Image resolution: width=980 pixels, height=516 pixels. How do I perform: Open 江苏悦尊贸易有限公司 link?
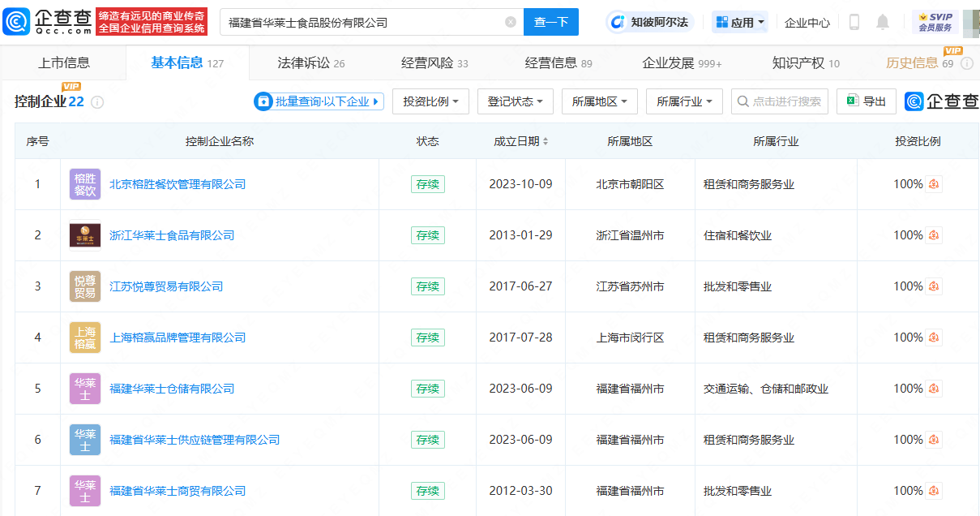pyautogui.click(x=166, y=286)
